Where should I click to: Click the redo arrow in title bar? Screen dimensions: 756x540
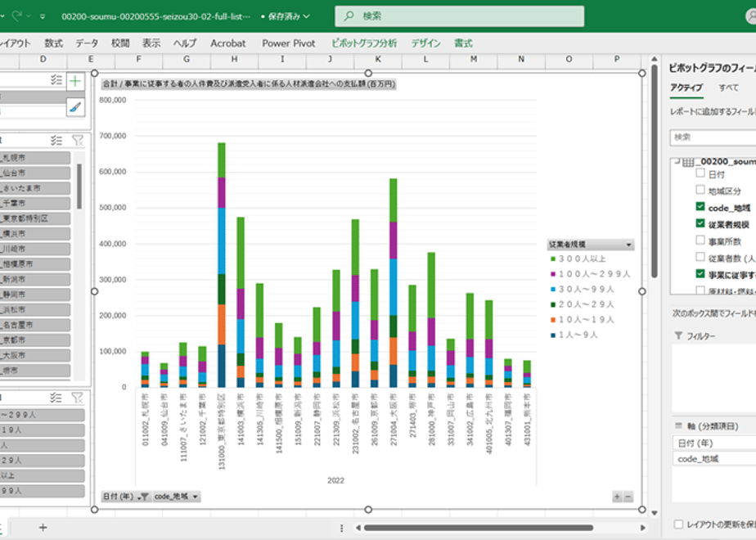tap(17, 16)
